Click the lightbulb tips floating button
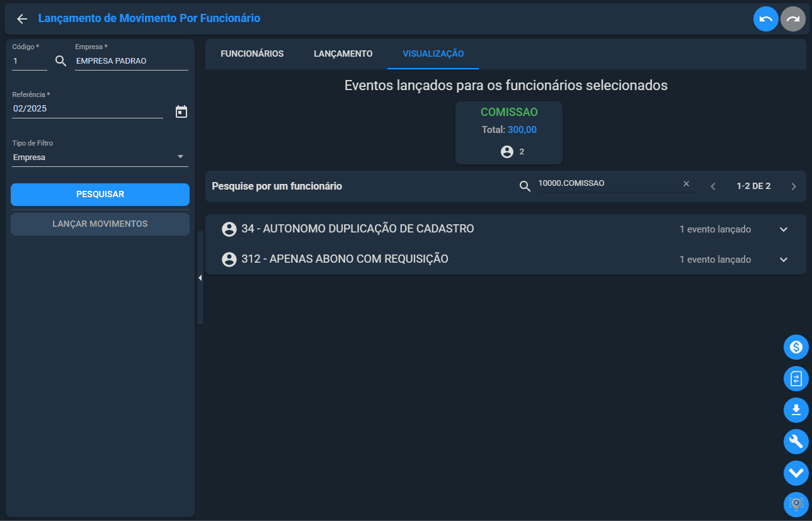The width and height of the screenshot is (812, 521). [x=796, y=505]
